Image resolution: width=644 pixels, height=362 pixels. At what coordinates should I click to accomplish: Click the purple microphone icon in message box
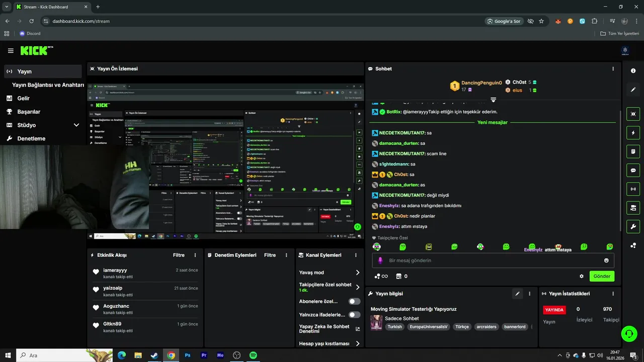pyautogui.click(x=380, y=260)
